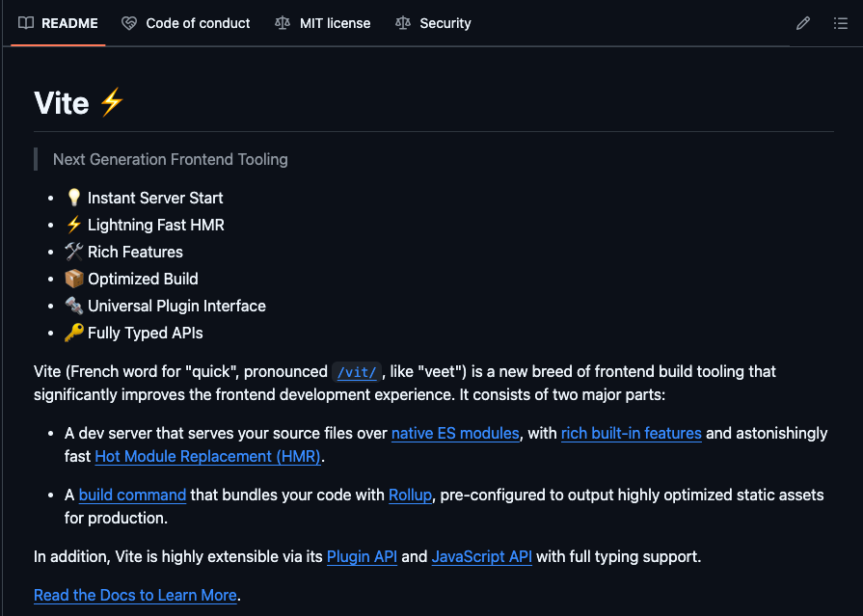Follow the JavaScript API link
863x616 pixels.
(481, 557)
